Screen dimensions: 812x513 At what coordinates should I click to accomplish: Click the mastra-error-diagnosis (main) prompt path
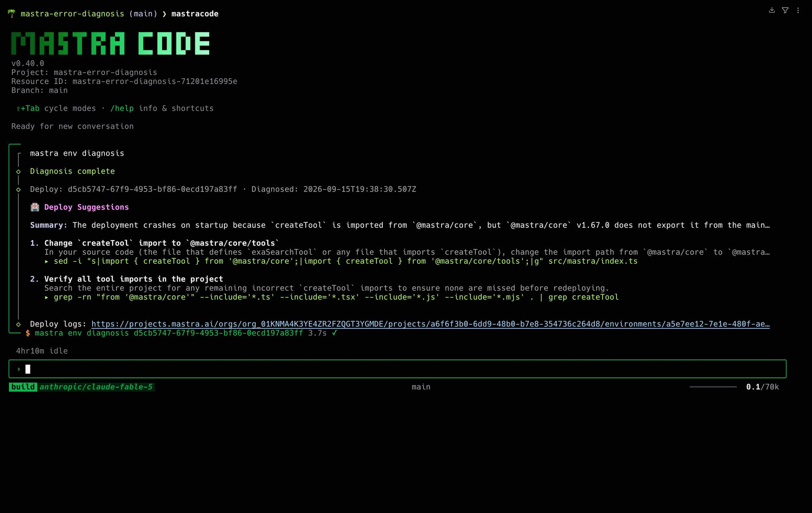(89, 14)
